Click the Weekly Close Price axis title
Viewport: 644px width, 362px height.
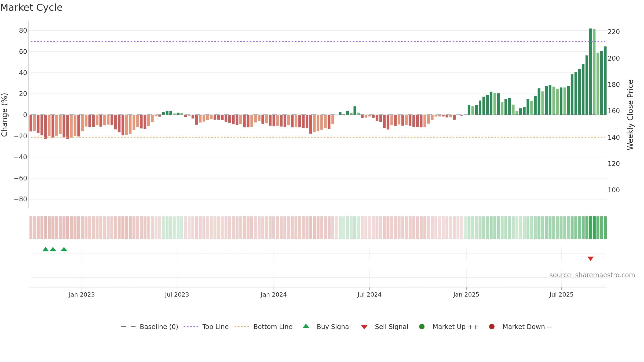pos(630,115)
